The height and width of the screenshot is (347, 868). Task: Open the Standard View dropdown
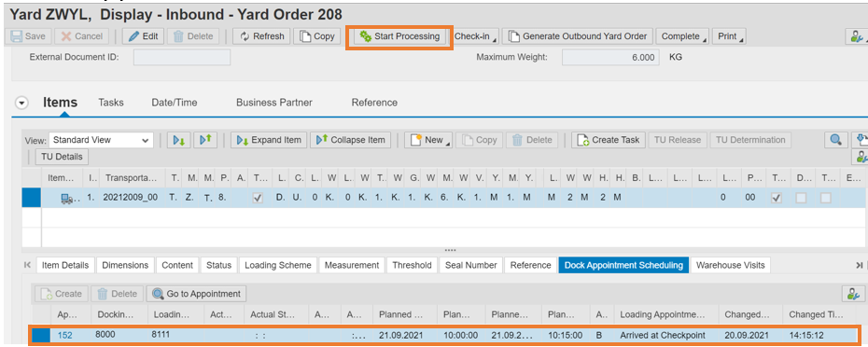pyautogui.click(x=102, y=140)
